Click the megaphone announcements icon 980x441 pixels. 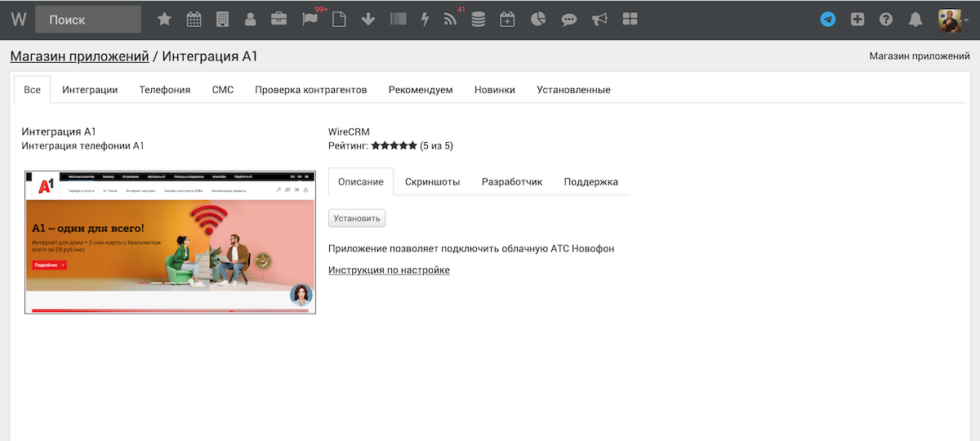coord(599,20)
